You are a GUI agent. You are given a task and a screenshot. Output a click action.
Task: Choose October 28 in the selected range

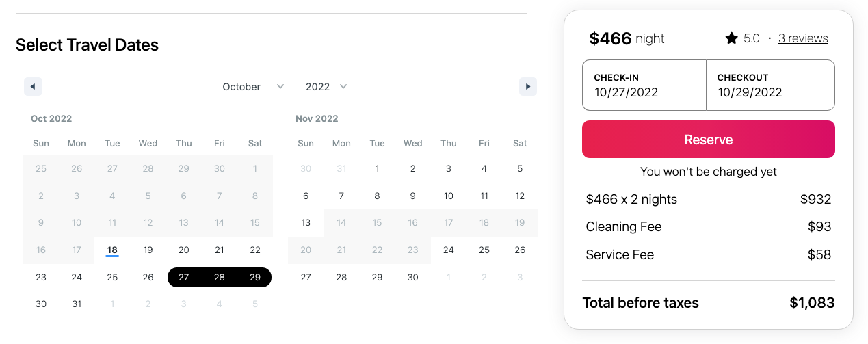[x=220, y=277]
